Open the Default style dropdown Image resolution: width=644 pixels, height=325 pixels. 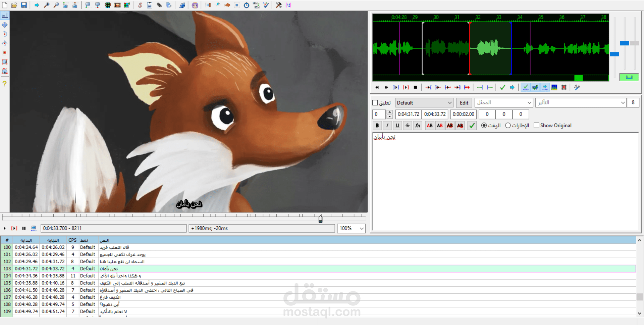tap(424, 103)
